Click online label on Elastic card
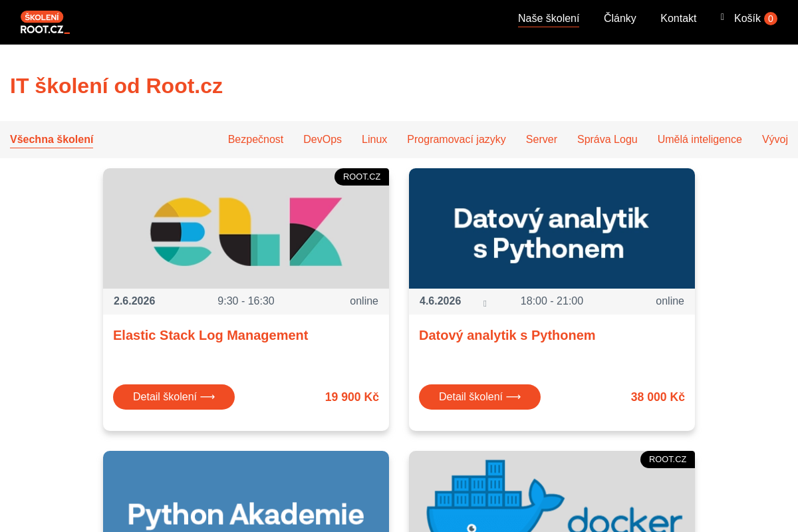The image size is (798, 532). point(364,301)
